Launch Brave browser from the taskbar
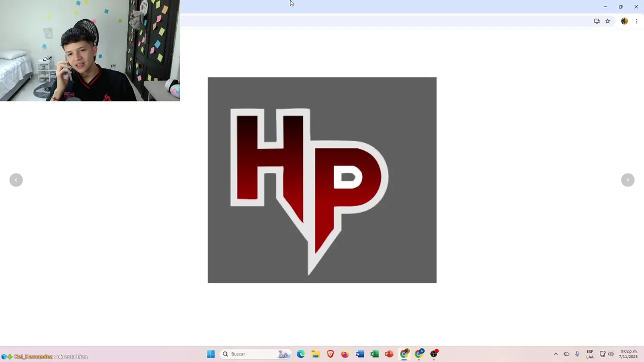This screenshot has height=362, width=644. point(330,354)
